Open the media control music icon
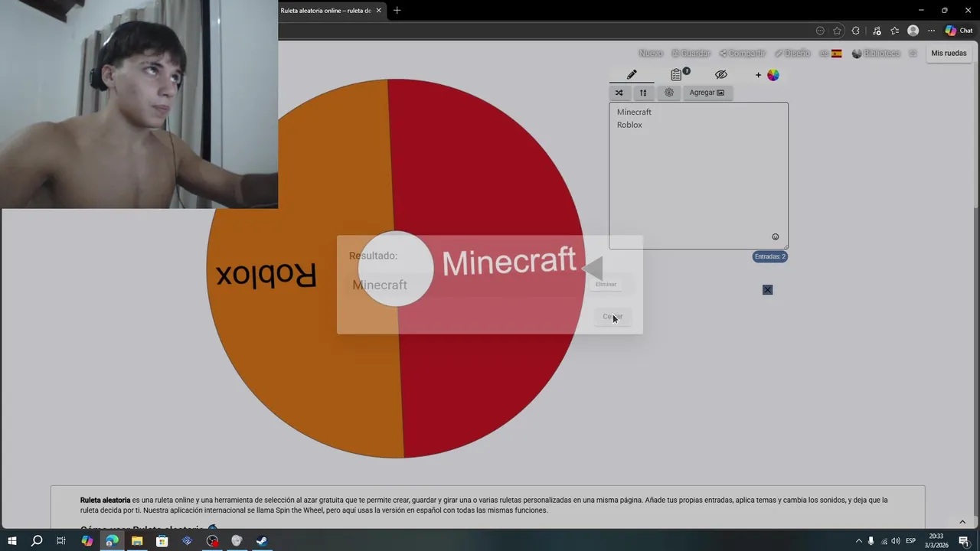The height and width of the screenshot is (551, 980). coord(876,31)
